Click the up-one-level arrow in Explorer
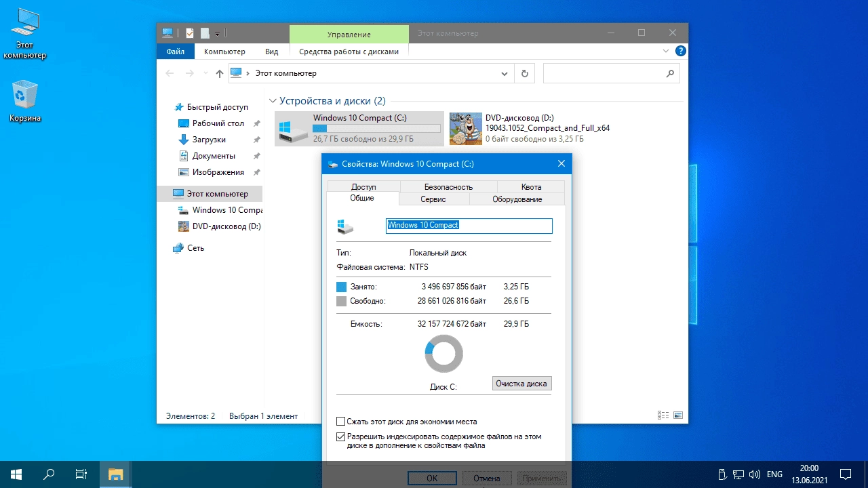This screenshot has height=488, width=868. click(x=219, y=73)
